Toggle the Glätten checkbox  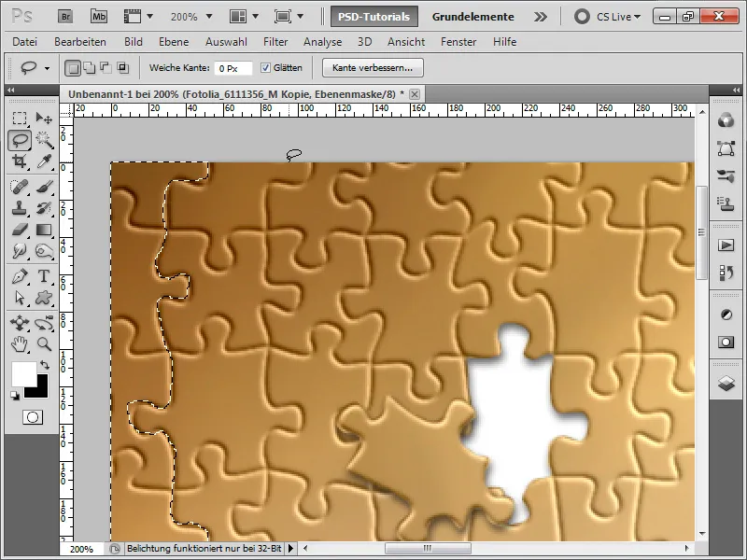(266, 67)
